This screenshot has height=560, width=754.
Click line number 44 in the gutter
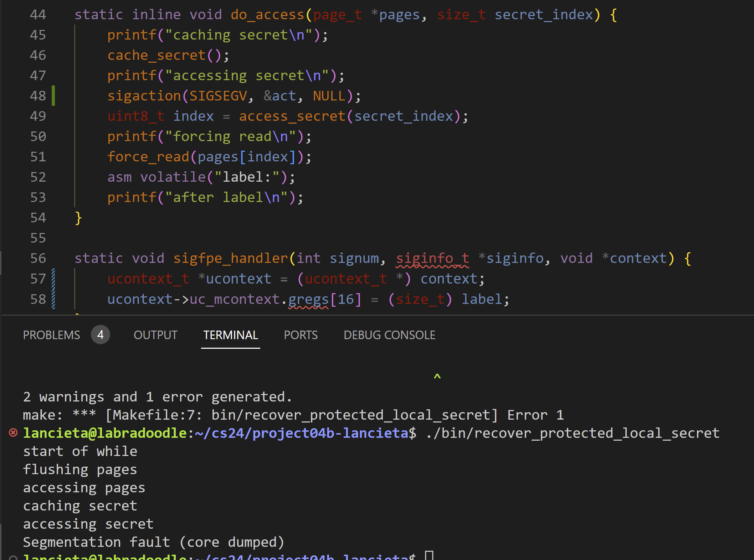38,15
